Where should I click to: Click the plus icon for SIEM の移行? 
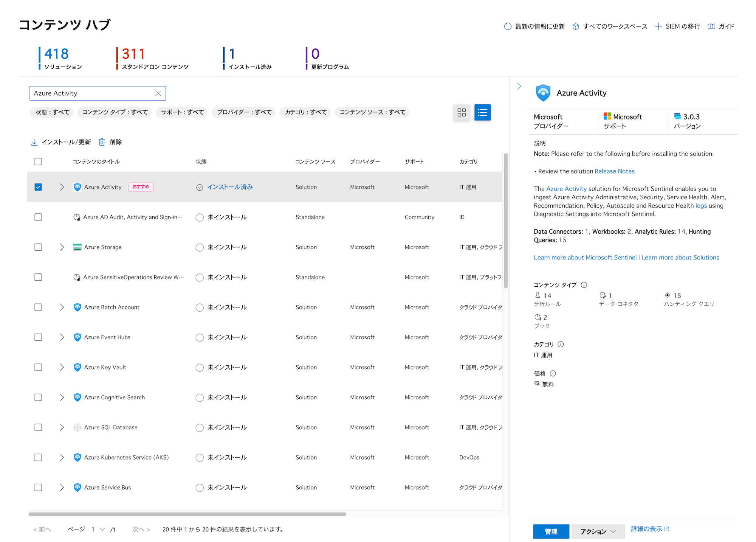[658, 26]
